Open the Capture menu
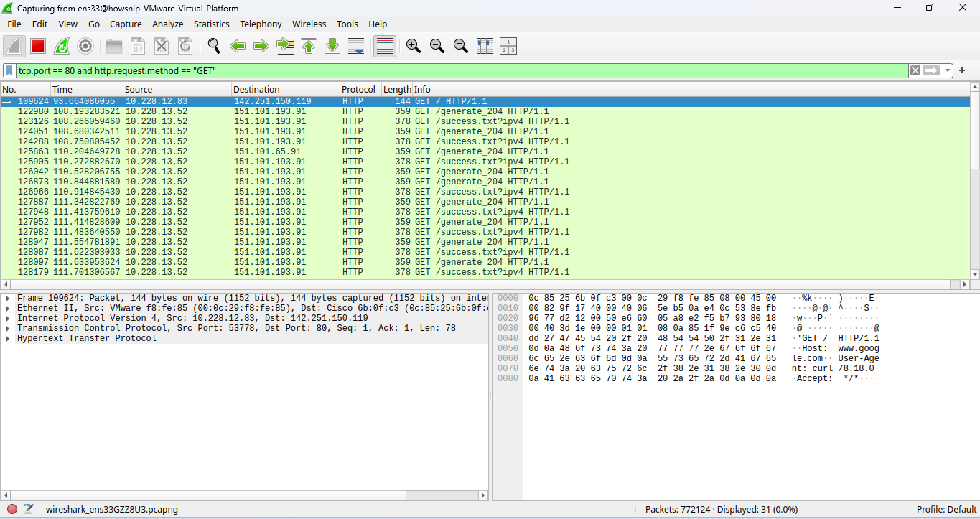This screenshot has height=519, width=980. coord(126,24)
